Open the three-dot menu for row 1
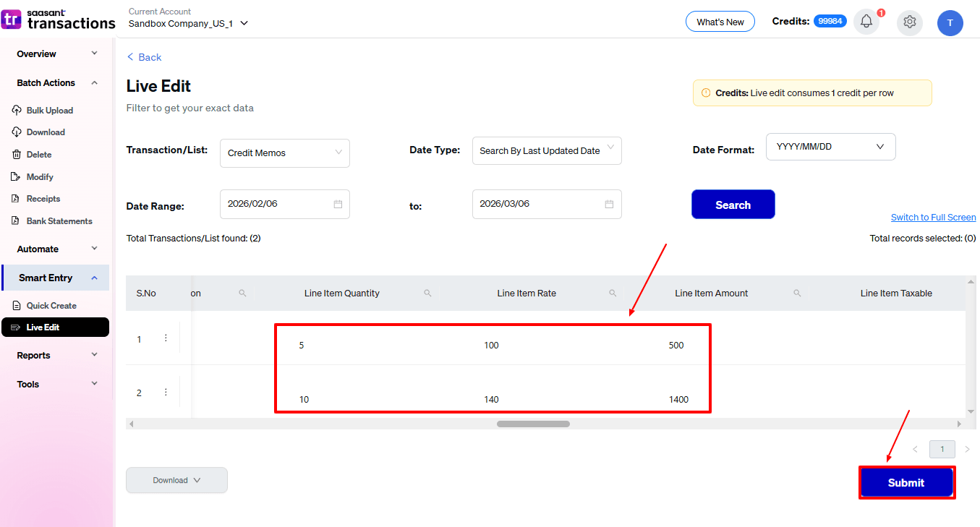The image size is (980, 527). [x=166, y=338]
